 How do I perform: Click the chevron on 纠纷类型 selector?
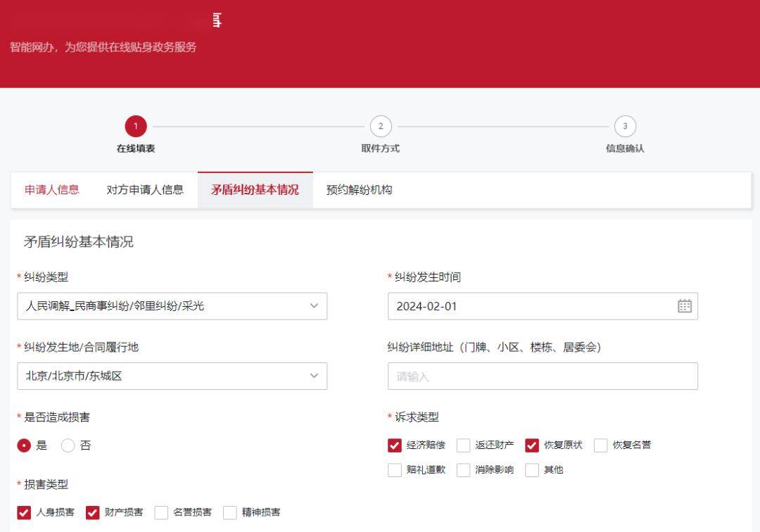(x=315, y=306)
